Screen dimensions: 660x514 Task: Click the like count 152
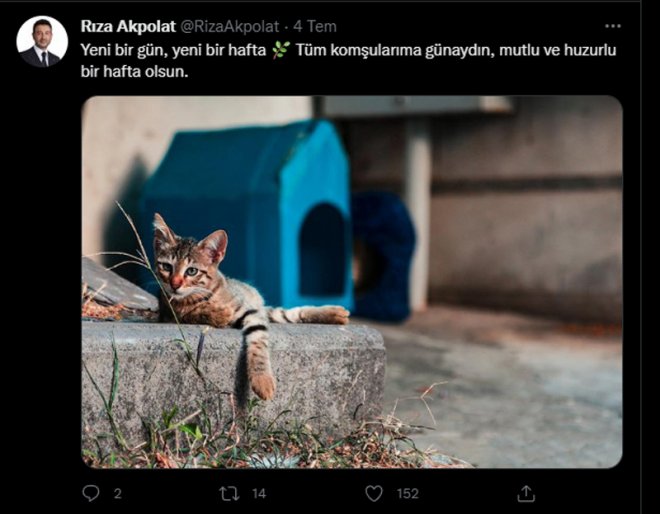[x=407, y=493]
